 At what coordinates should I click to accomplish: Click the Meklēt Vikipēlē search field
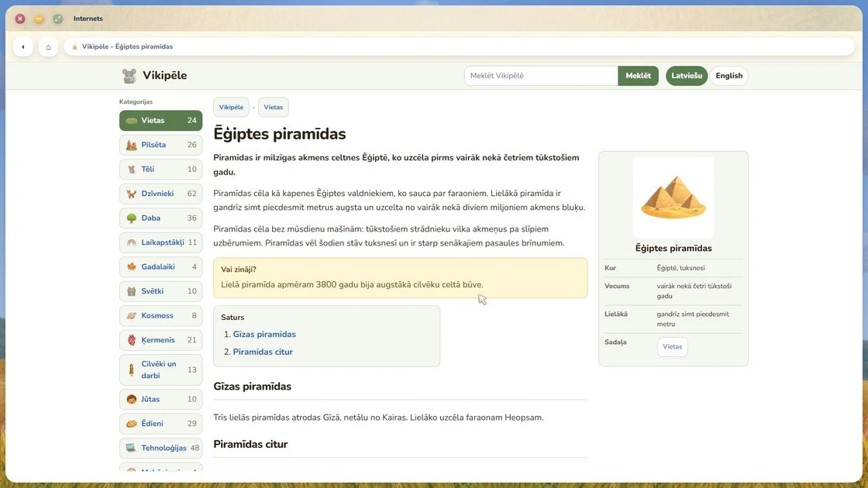[541, 76]
